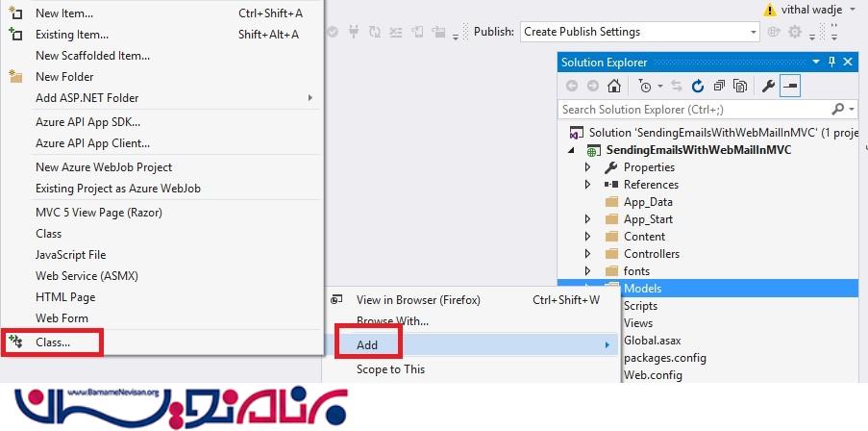Select Web.config in the tree

[x=654, y=375]
